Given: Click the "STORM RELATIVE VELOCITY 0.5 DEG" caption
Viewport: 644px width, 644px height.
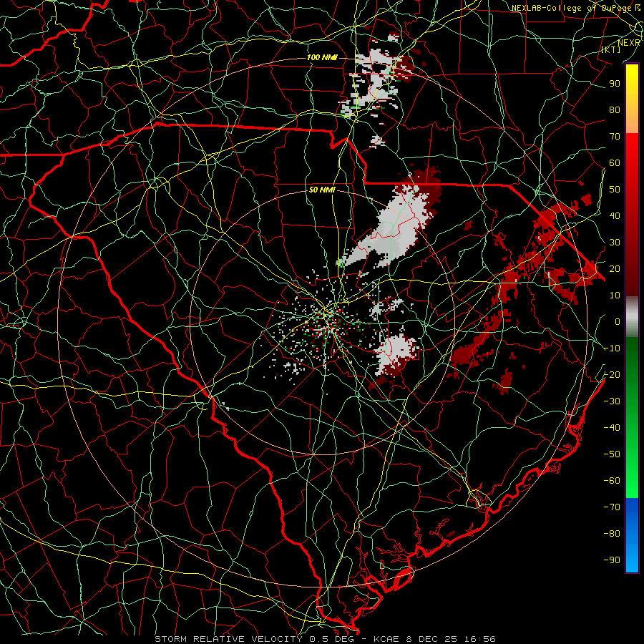Looking at the screenshot, I should [x=256, y=639].
